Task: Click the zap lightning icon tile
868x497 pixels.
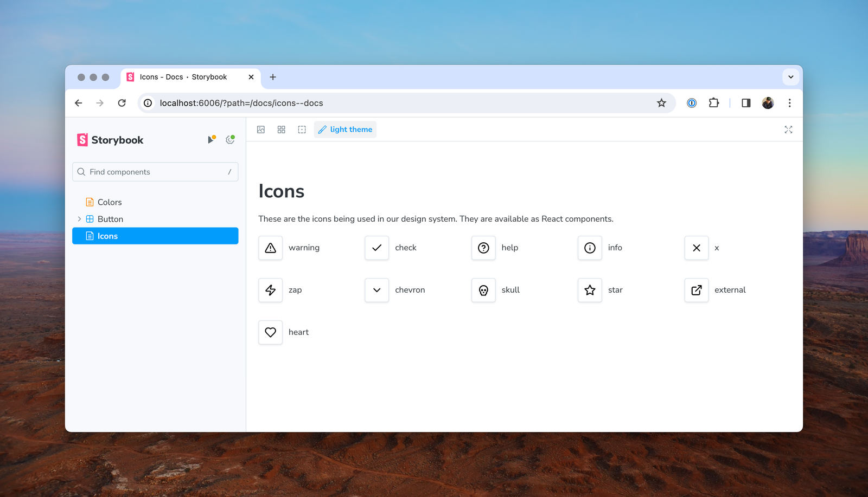Action: click(x=270, y=290)
